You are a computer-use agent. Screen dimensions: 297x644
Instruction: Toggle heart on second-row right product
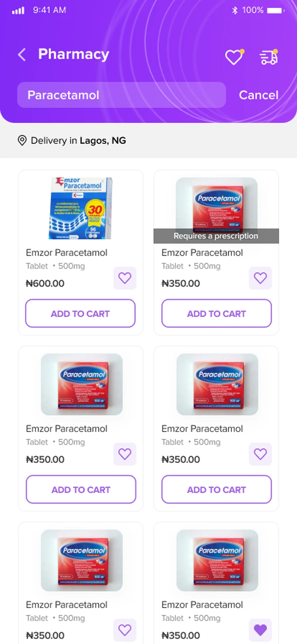[x=260, y=454]
